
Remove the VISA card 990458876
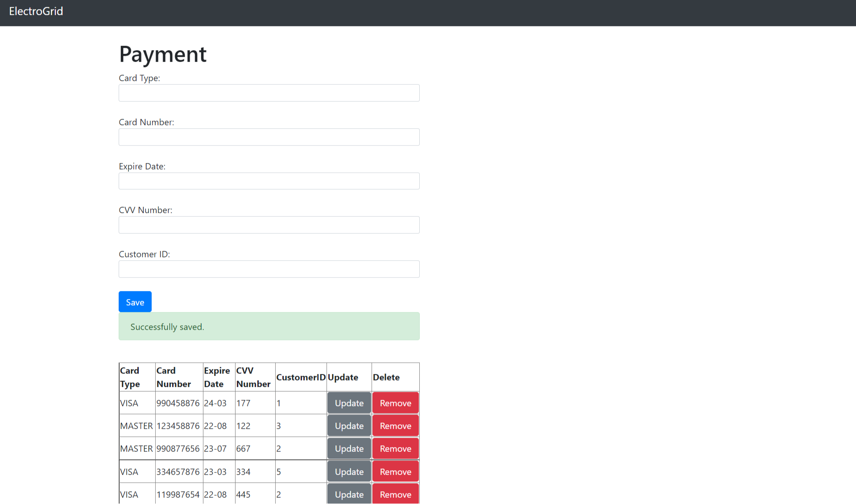click(x=395, y=403)
